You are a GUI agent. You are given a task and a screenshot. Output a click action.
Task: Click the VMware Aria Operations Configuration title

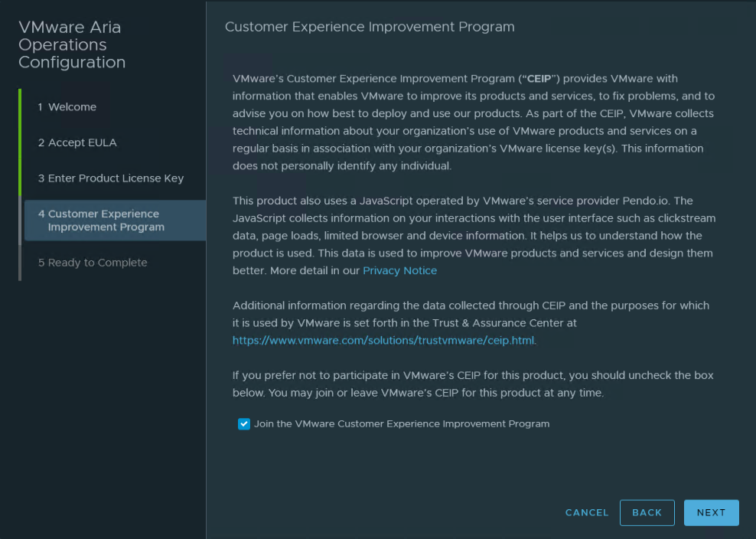pyautogui.click(x=72, y=44)
